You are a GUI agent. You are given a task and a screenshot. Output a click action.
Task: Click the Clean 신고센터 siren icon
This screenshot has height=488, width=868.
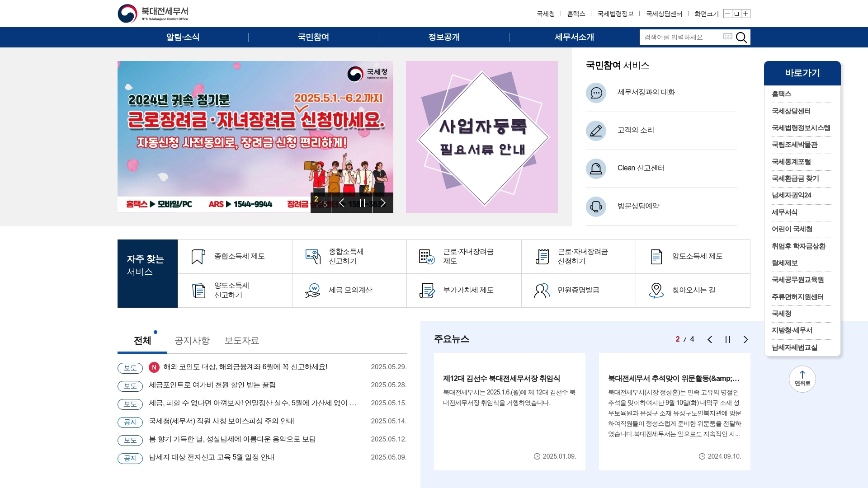tap(596, 169)
